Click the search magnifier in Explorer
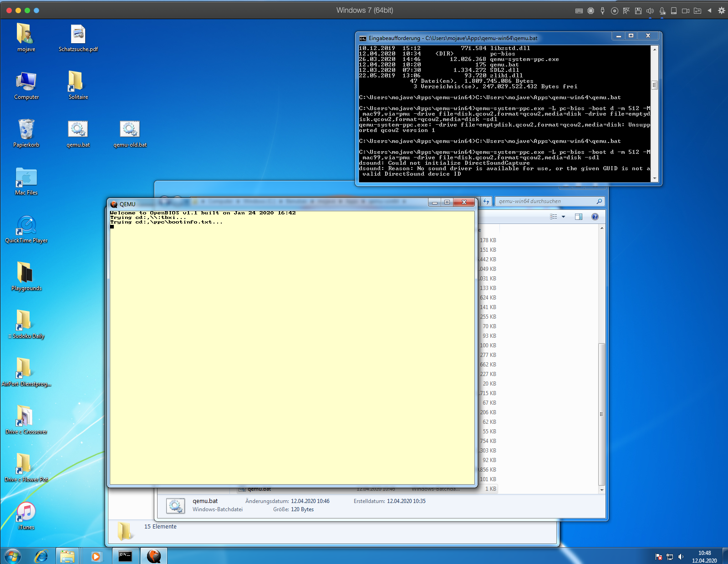Image resolution: width=728 pixels, height=564 pixels. [x=599, y=201]
